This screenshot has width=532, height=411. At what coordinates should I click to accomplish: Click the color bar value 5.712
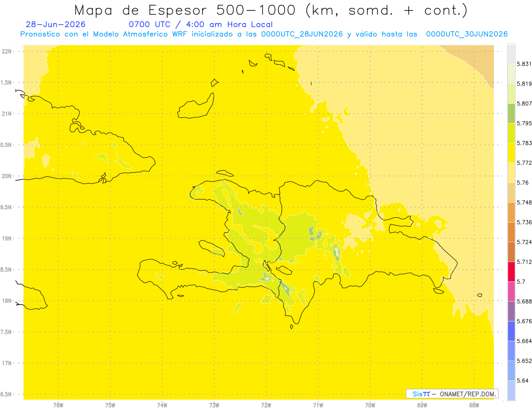(524, 262)
